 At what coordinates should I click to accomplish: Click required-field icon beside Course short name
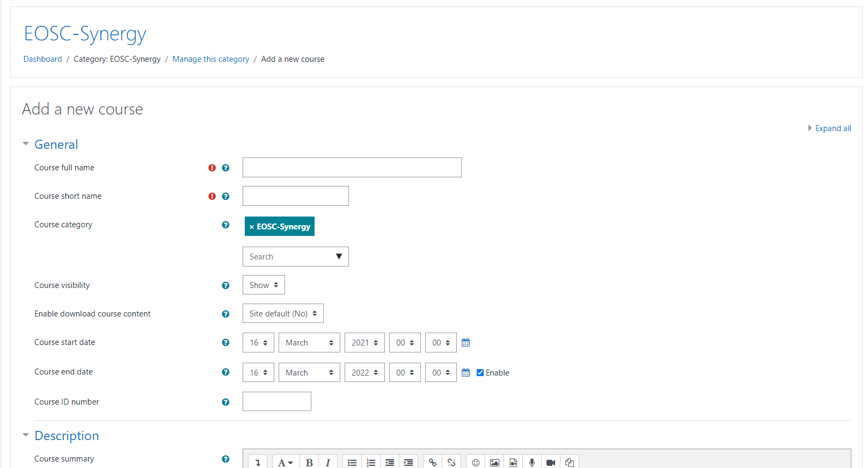(212, 196)
